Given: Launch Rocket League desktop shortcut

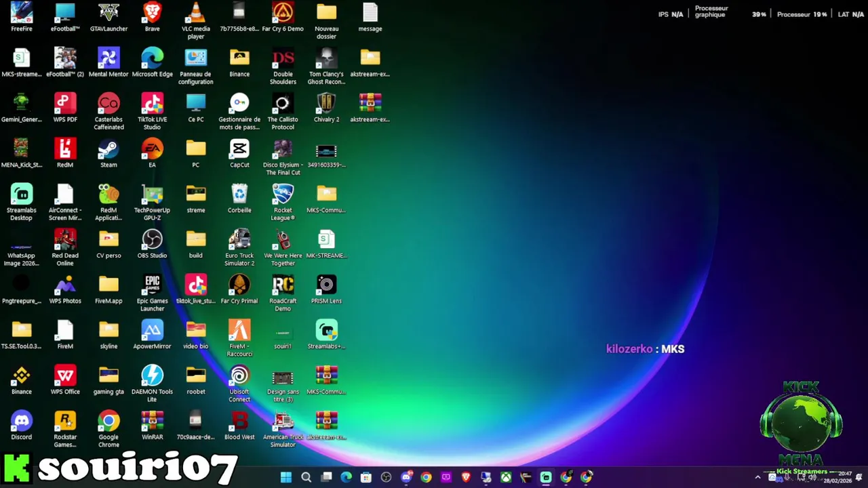Looking at the screenshot, I should [x=283, y=203].
